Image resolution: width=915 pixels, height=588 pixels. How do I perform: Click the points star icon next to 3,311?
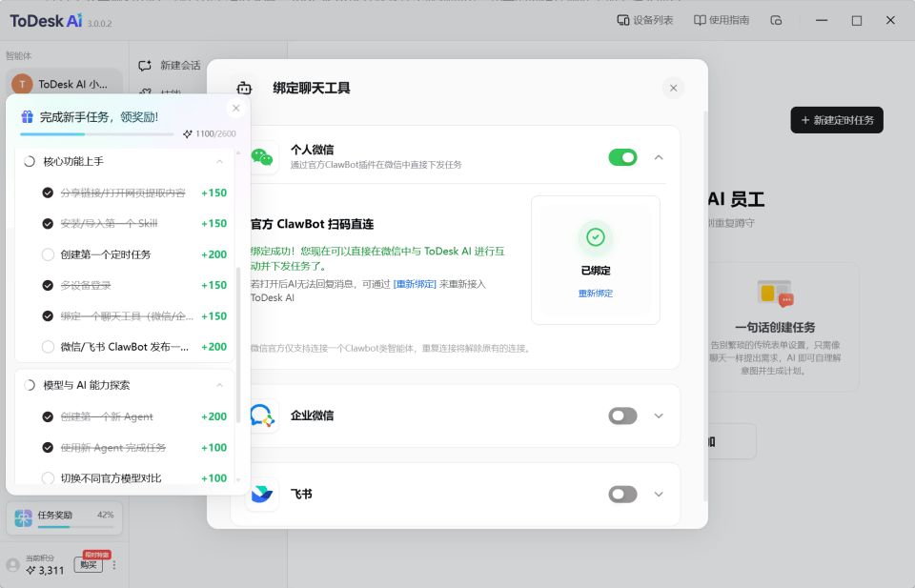point(30,570)
